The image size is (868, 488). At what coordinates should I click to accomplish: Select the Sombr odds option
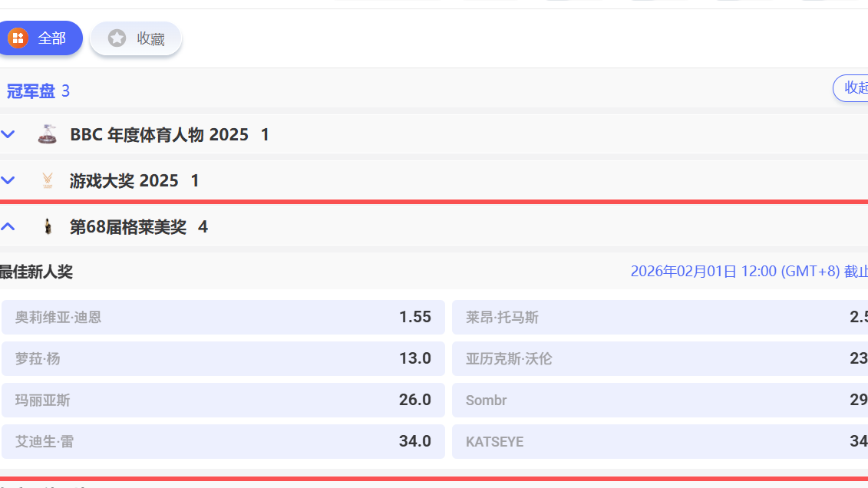point(660,400)
